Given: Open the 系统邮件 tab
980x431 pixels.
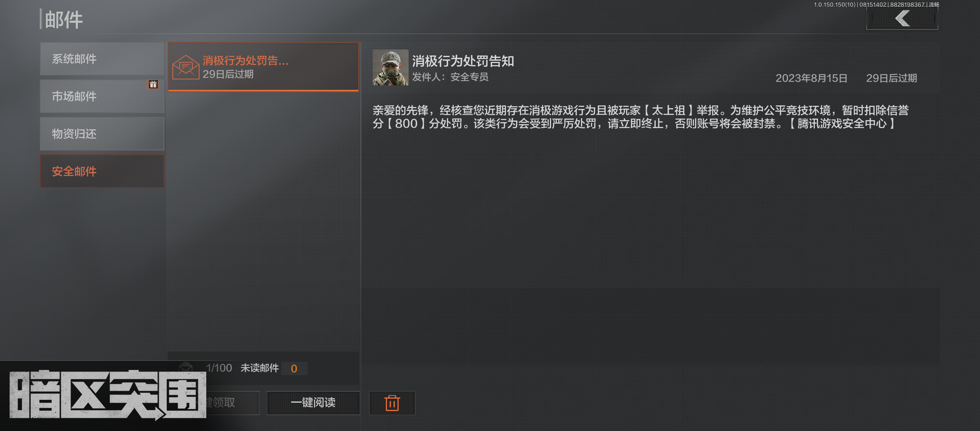Looking at the screenshot, I should (102, 59).
